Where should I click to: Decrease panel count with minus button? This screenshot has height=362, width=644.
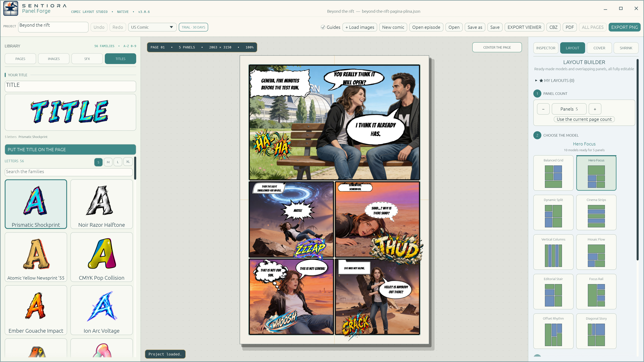[543, 109]
